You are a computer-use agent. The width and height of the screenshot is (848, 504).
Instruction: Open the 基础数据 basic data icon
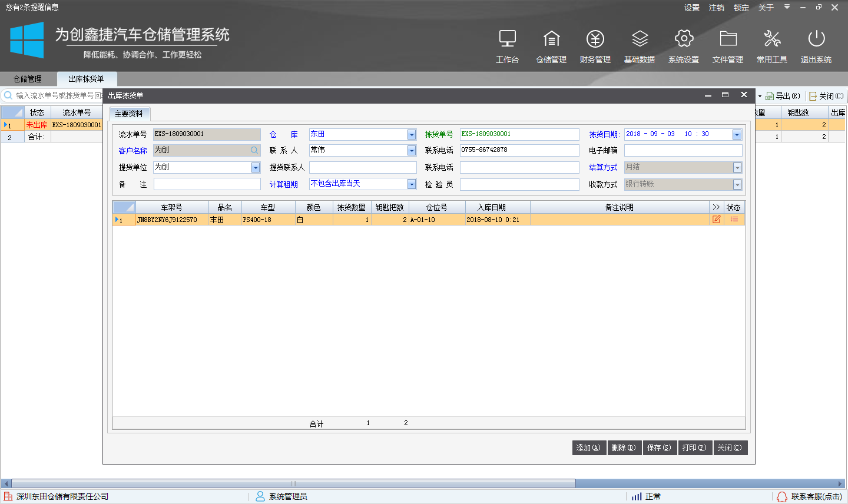(x=639, y=45)
